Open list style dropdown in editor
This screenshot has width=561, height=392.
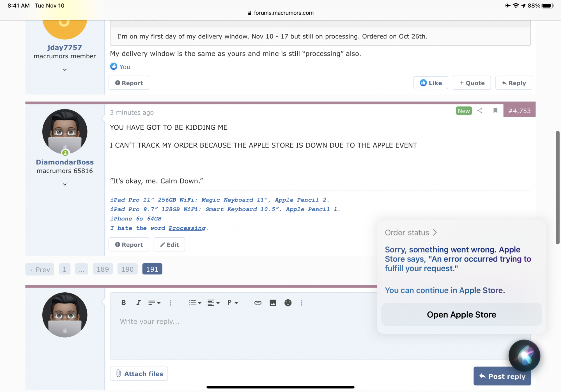click(x=195, y=303)
